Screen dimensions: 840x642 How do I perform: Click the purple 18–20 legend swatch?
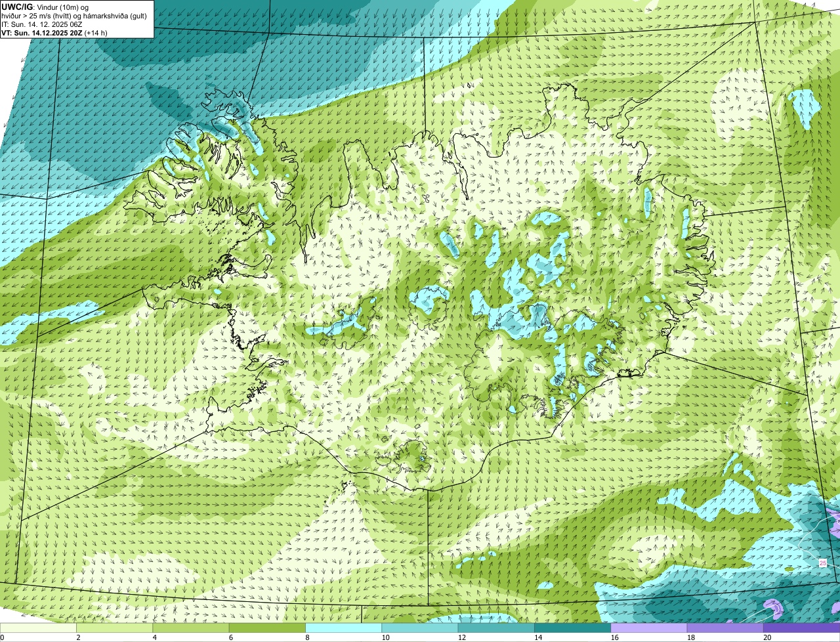pos(724,628)
